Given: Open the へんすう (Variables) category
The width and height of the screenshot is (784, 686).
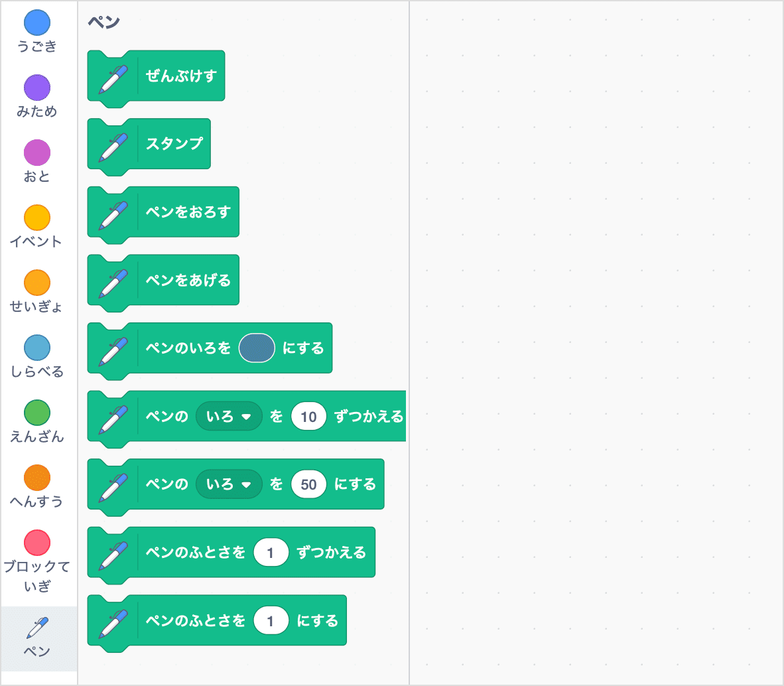Looking at the screenshot, I should pyautogui.click(x=38, y=477).
